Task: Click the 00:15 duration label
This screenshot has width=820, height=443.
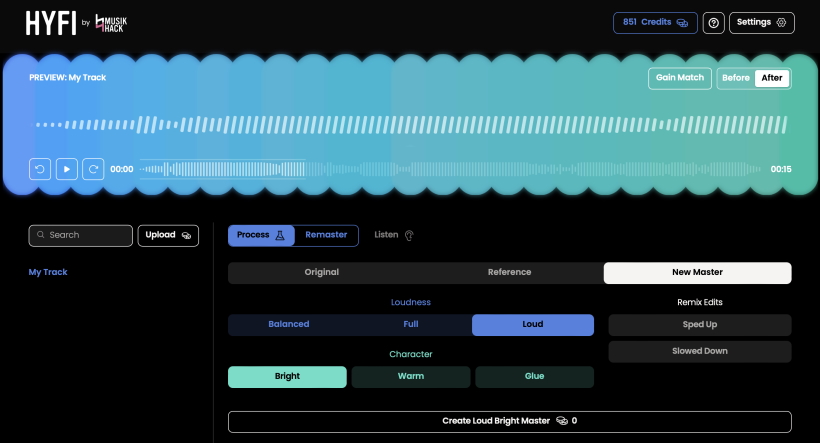Action: tap(781, 169)
